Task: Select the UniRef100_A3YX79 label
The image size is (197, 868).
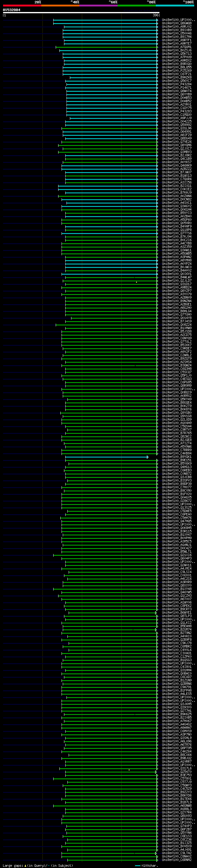Action: coord(176,294)
